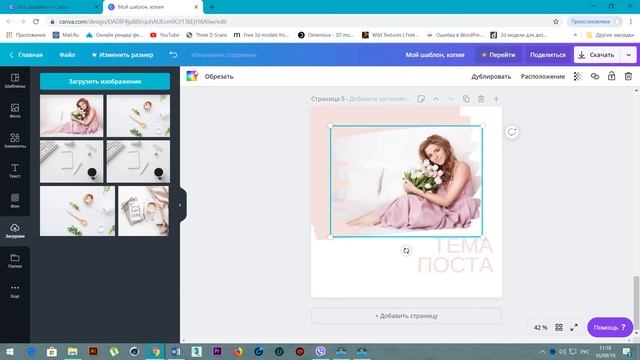Viewport: 640px width, 360px height.
Task: Open the Background sidebar panel
Action: click(x=15, y=200)
